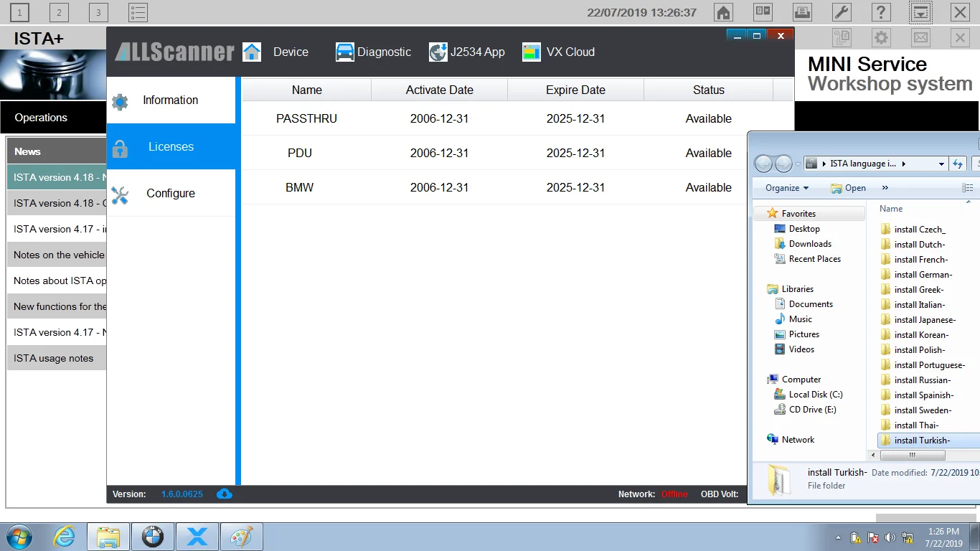Click the network tray icon
This screenshot has height=551, width=980.
908,537
